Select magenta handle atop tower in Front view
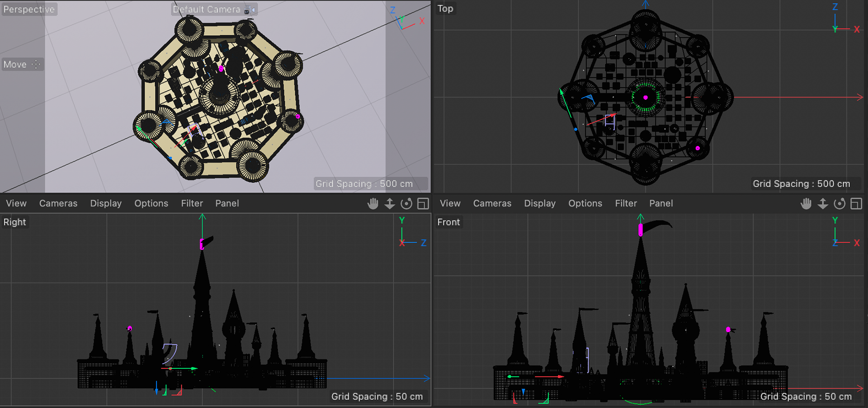Image resolution: width=868 pixels, height=408 pixels. (x=640, y=230)
